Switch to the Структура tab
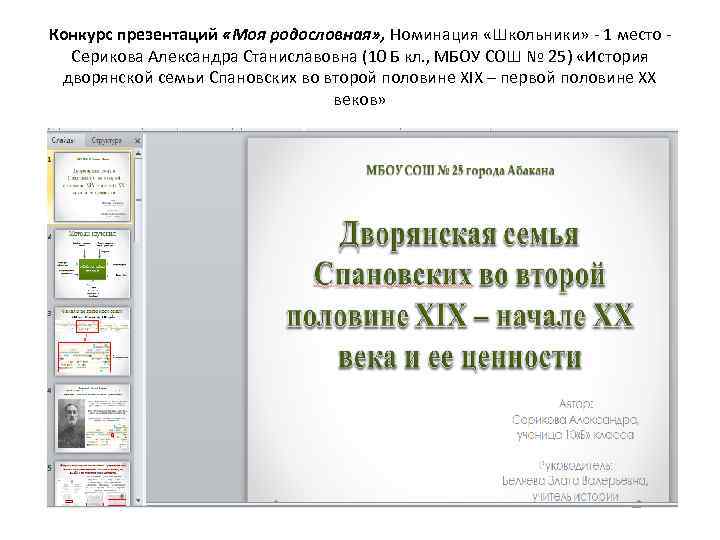The height and width of the screenshot is (540, 720). point(106,141)
